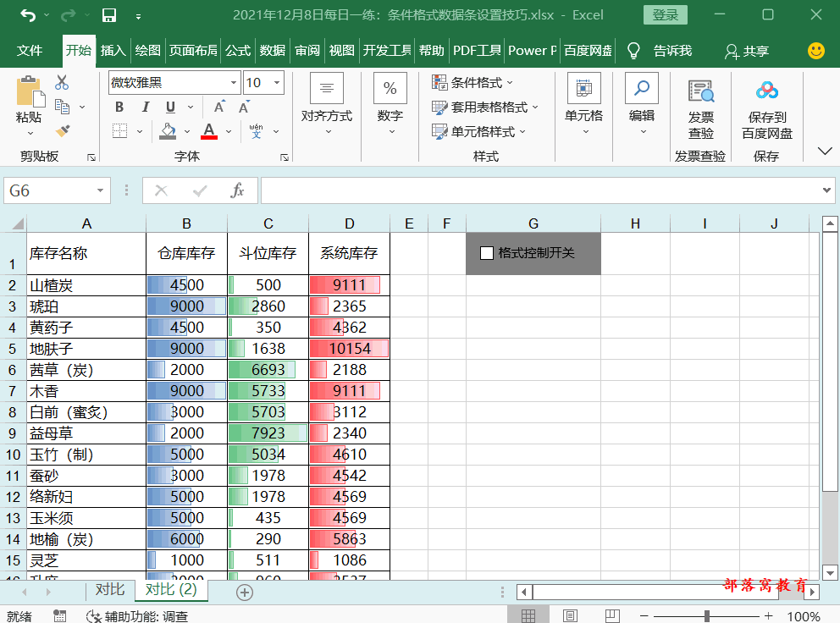Open the font size dropdown
The height and width of the screenshot is (623, 840).
coord(277,82)
